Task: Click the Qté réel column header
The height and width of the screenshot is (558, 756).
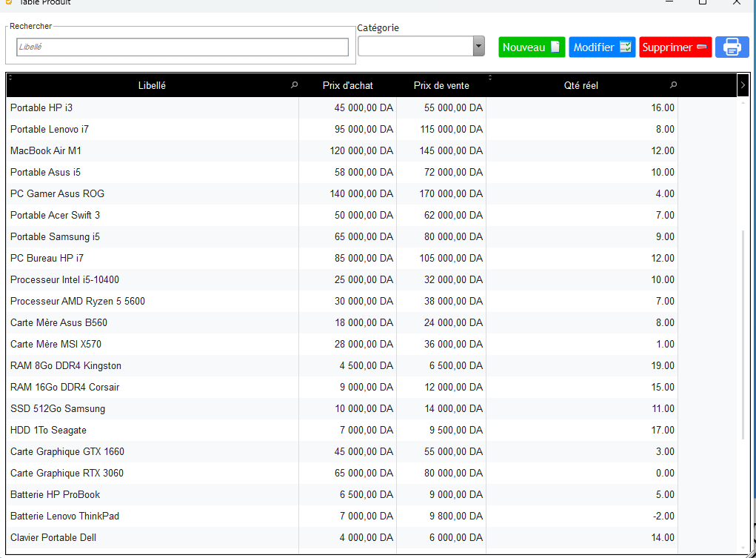Action: pyautogui.click(x=581, y=85)
